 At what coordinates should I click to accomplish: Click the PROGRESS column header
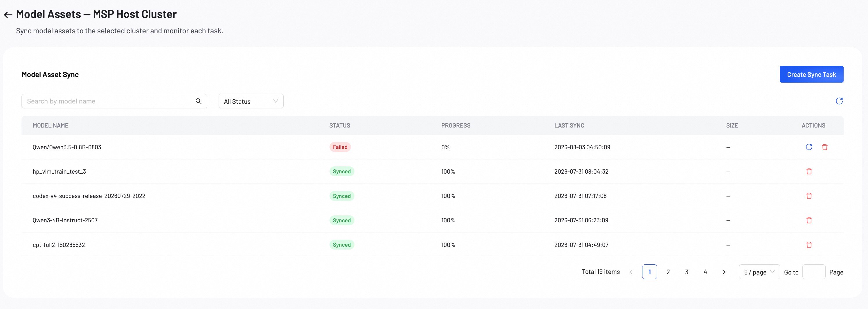click(455, 126)
